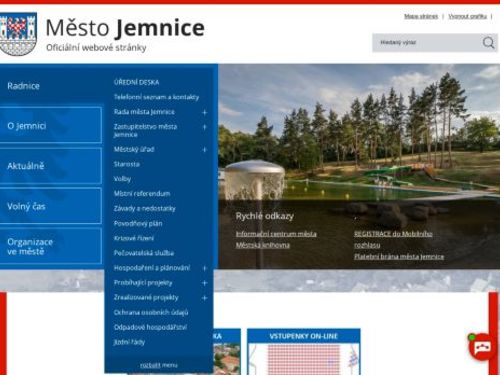Open 'Informační centrum města' quick link
This screenshot has height=375, width=500.
[276, 234]
